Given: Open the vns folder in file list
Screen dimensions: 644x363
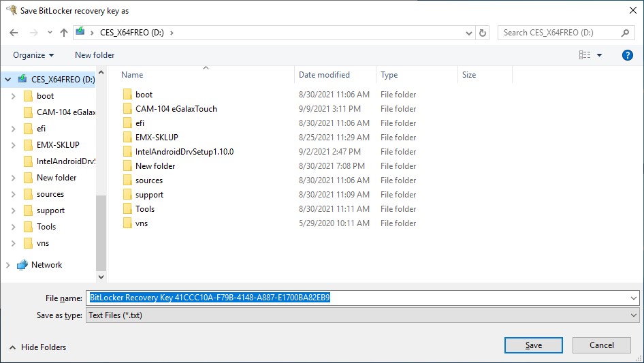Looking at the screenshot, I should [142, 223].
